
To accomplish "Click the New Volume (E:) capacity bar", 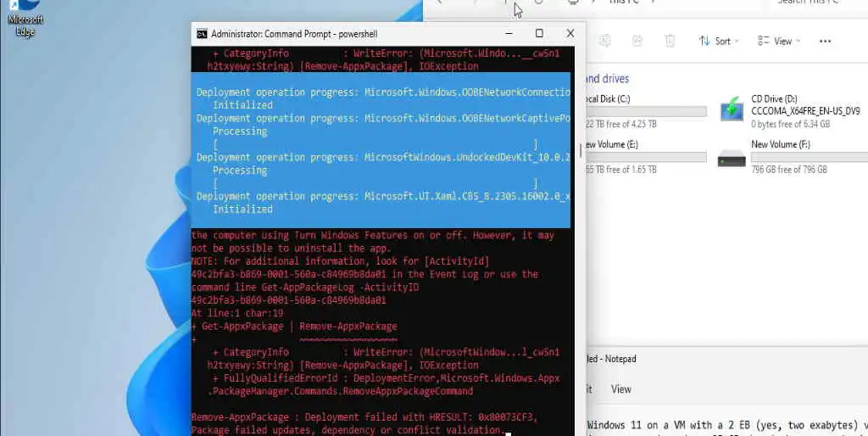I will pos(646,157).
